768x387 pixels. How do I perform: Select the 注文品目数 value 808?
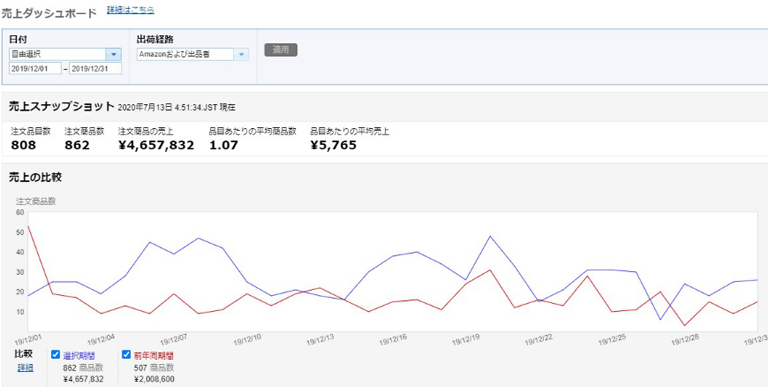click(x=24, y=145)
